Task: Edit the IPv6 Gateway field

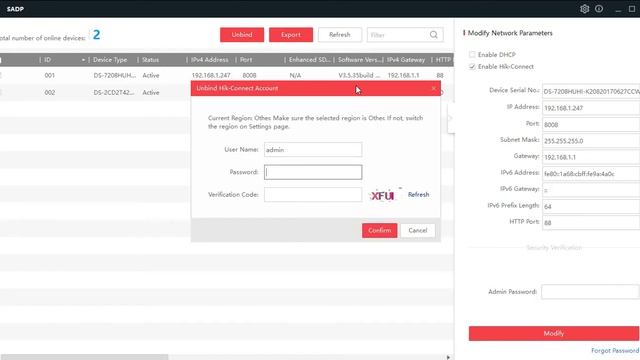Action: [x=591, y=190]
